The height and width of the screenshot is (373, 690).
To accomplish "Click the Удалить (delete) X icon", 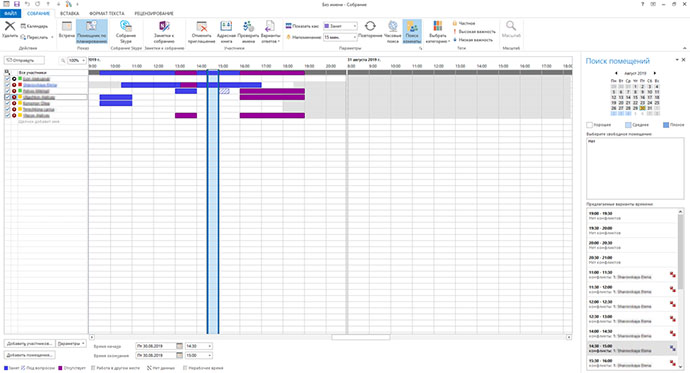I will pos(10,26).
